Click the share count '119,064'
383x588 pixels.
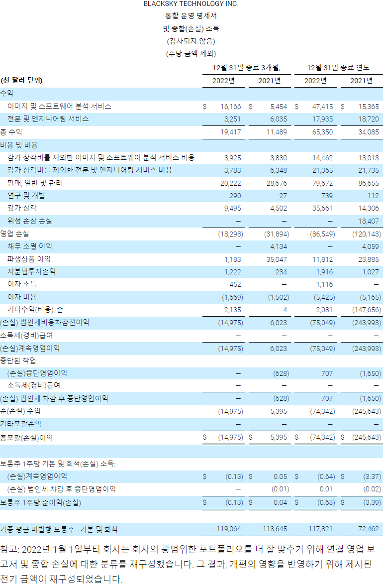(x=229, y=529)
